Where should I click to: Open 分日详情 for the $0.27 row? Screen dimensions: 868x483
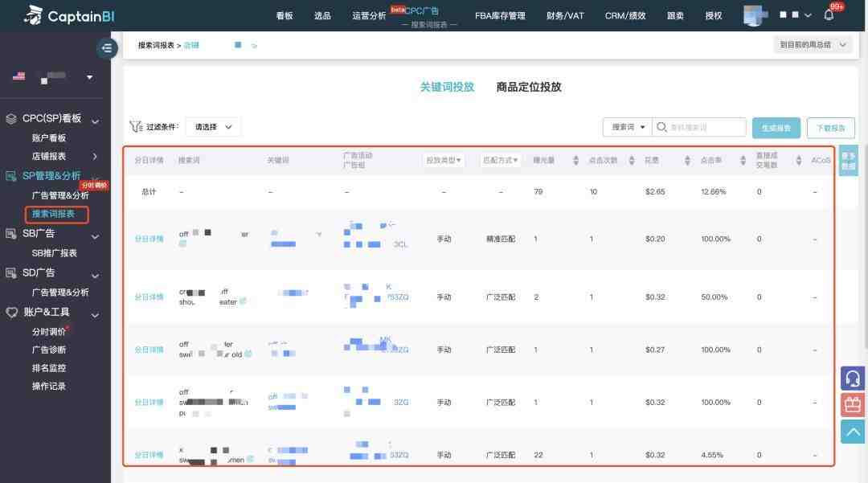[x=149, y=350]
